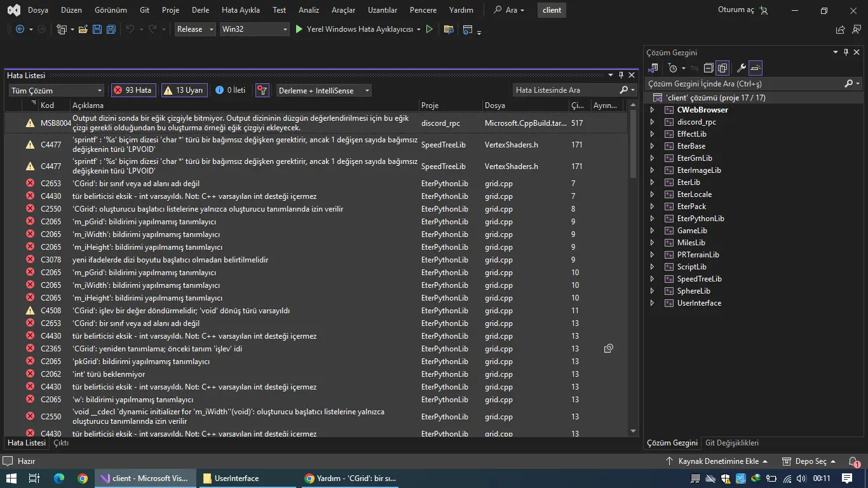
Task: Select the MSB8004 warning row
Action: coord(316,123)
